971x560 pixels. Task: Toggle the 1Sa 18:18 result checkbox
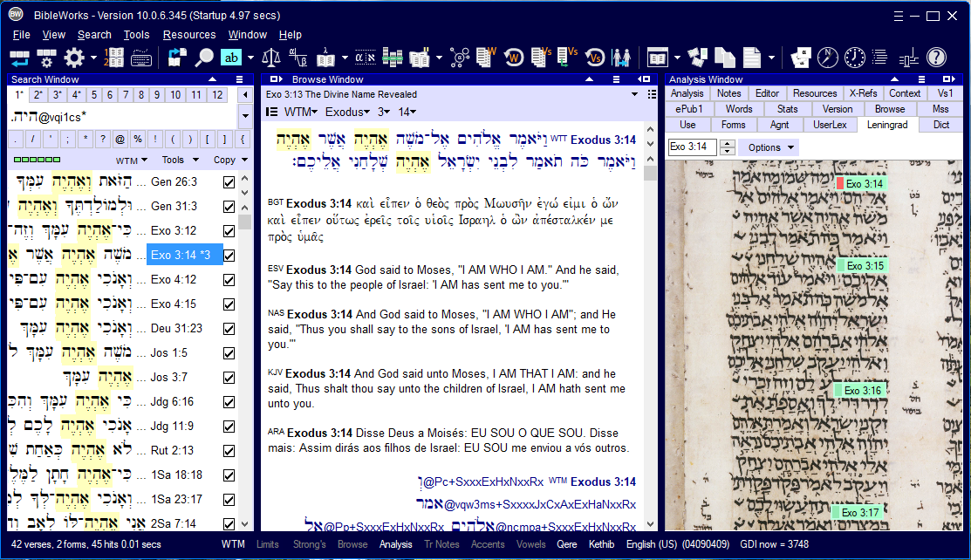click(x=229, y=475)
